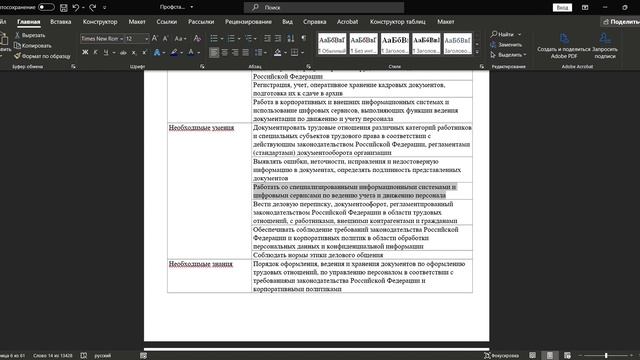Viewport: 640px width, 360px height.
Task: Open the Главная tab
Action: pyautogui.click(x=29, y=22)
